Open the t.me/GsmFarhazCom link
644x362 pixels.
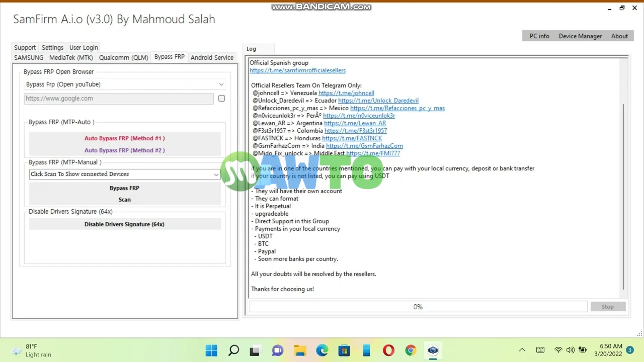364,146
